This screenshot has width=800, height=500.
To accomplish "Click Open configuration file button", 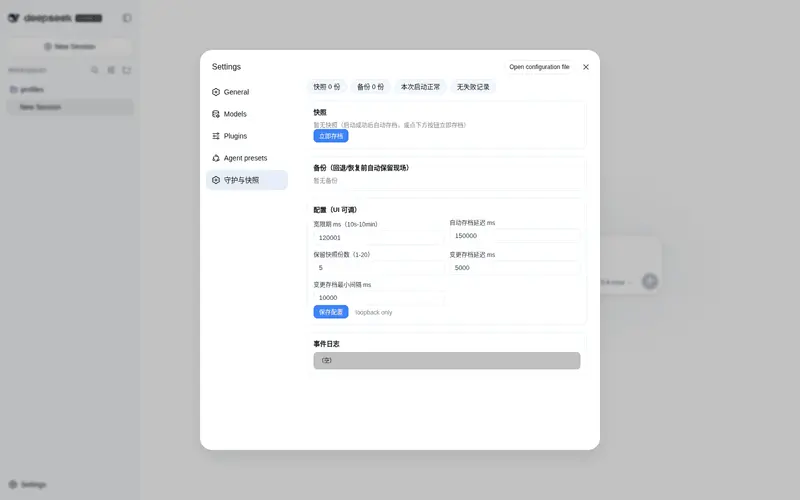I will pyautogui.click(x=539, y=67).
